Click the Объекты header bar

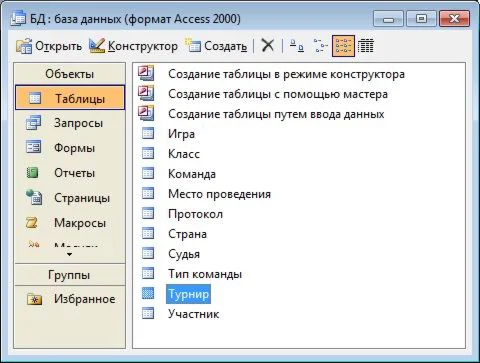pos(70,74)
